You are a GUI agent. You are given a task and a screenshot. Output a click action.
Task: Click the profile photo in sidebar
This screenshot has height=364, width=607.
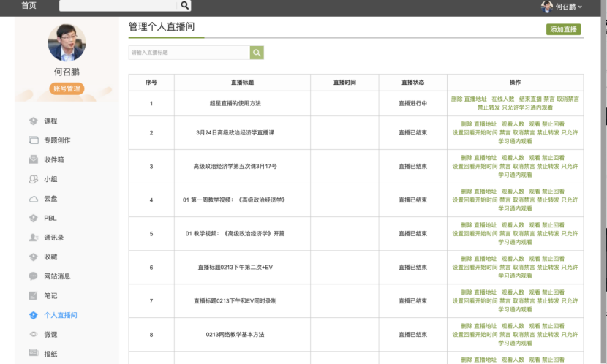tap(67, 42)
